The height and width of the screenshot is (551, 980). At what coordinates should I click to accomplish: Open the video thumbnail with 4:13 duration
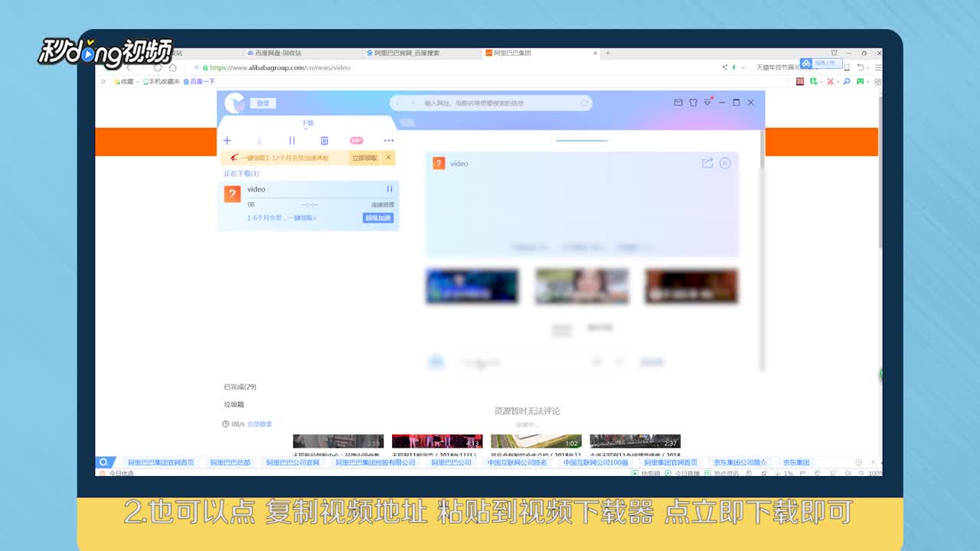point(437,442)
